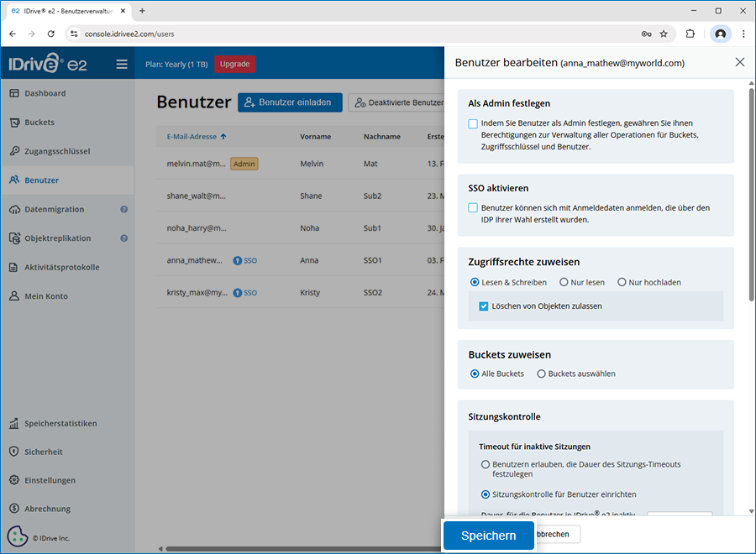Choose the Buckets auswählen radio button

(x=541, y=374)
